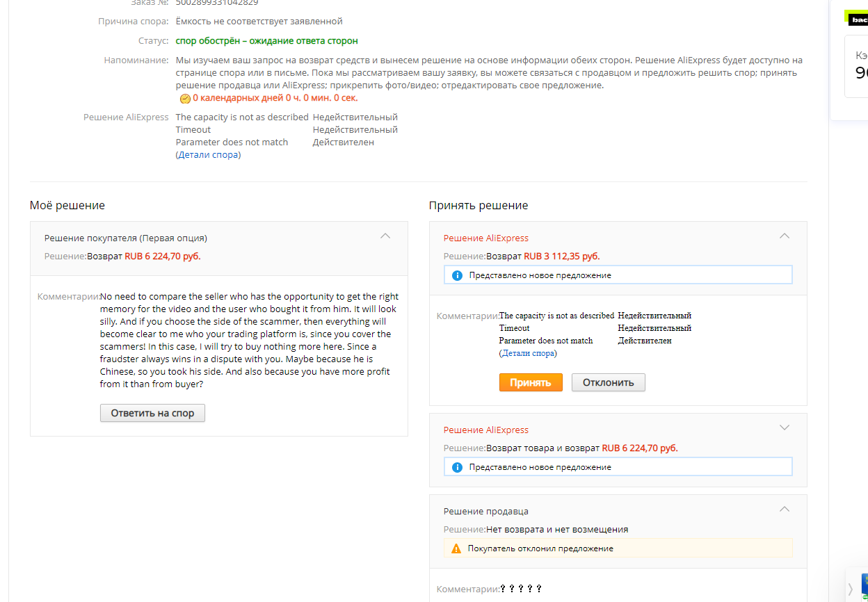
Task: Click Представлено новое предложение notice under 3 112,35
Action: tap(540, 275)
